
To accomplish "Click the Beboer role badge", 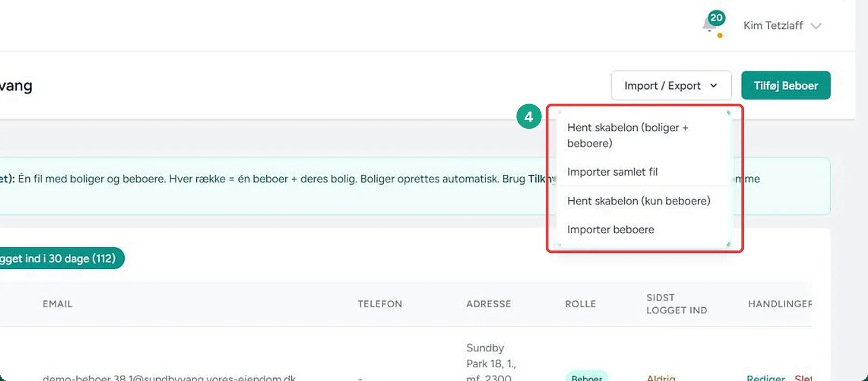I will point(586,377).
